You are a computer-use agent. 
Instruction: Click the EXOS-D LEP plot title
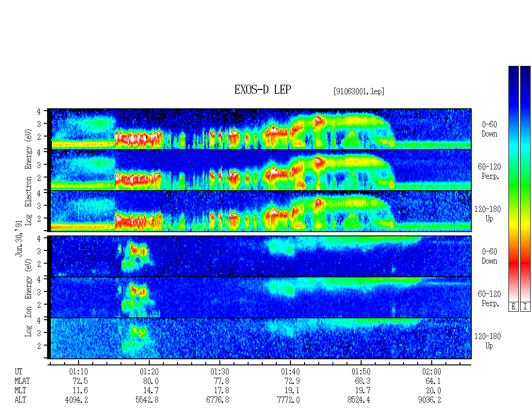pyautogui.click(x=263, y=89)
